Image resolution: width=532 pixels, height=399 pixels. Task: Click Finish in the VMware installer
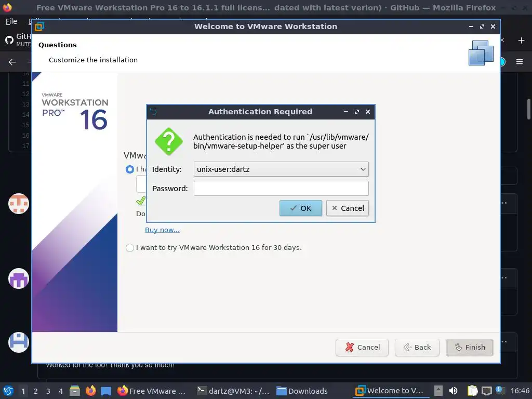click(x=470, y=347)
